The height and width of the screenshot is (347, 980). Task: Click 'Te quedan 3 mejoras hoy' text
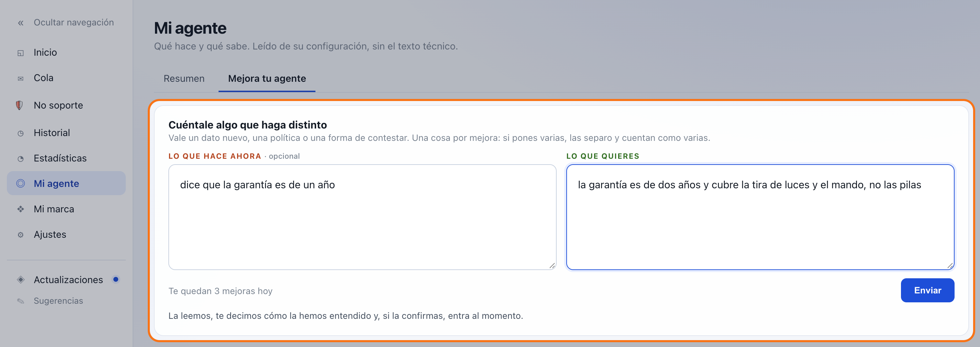[x=220, y=291]
